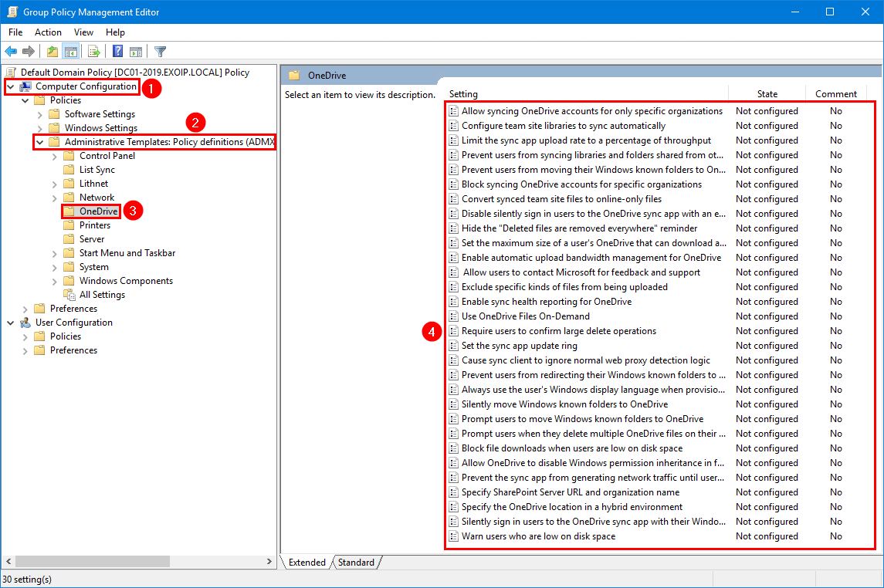Image resolution: width=884 pixels, height=588 pixels.
Task: Toggle the Show/Hide Action Pane icon
Action: coord(136,52)
